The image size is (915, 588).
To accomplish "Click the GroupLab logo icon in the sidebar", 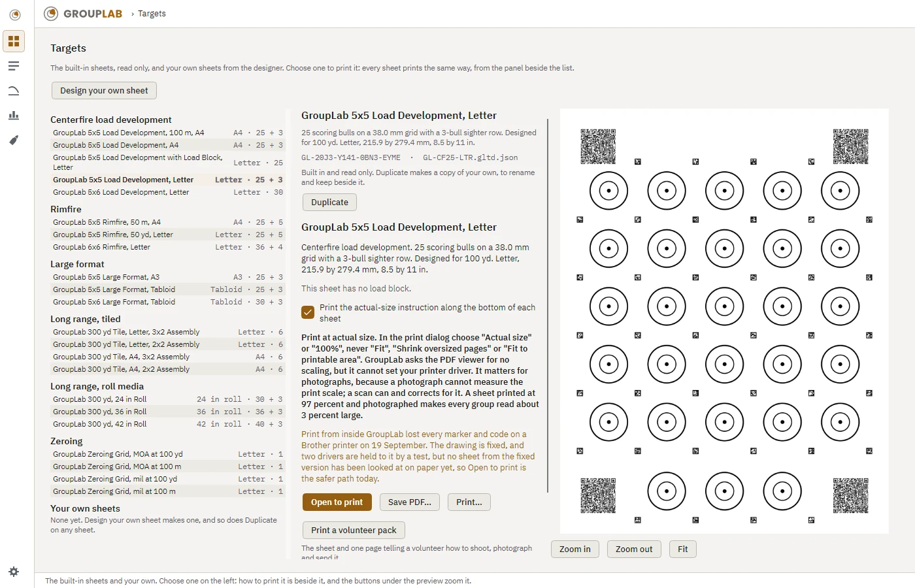I will (x=14, y=14).
